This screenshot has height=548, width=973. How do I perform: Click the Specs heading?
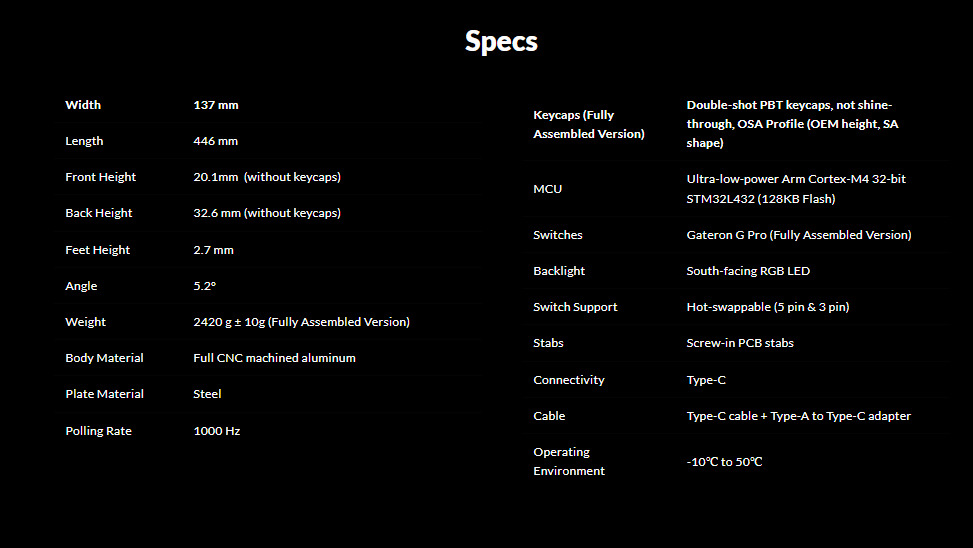click(501, 41)
